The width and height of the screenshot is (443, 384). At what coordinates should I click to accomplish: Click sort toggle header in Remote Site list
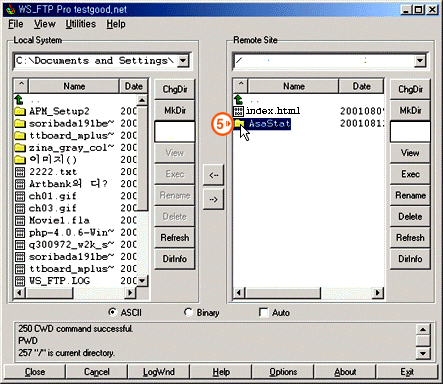coord(241,86)
